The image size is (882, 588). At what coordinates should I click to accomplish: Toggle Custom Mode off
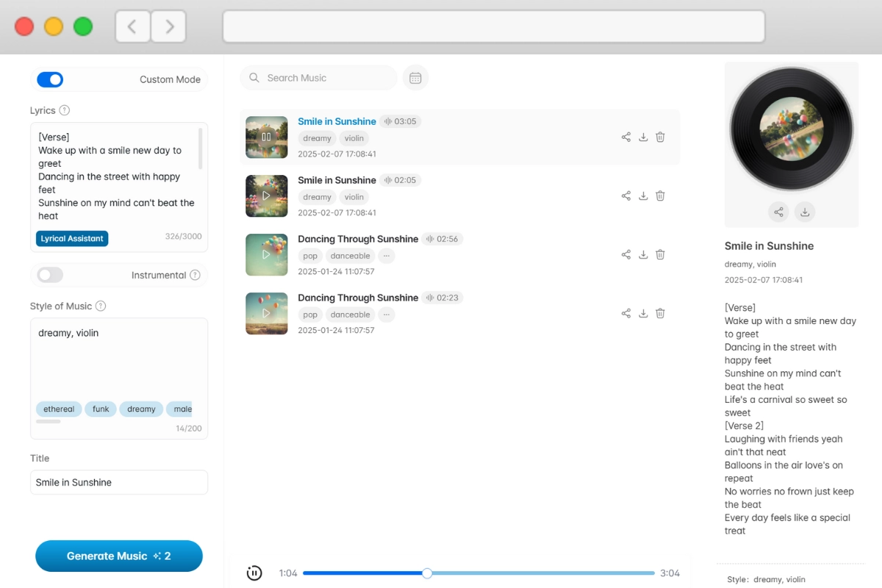pyautogui.click(x=50, y=79)
